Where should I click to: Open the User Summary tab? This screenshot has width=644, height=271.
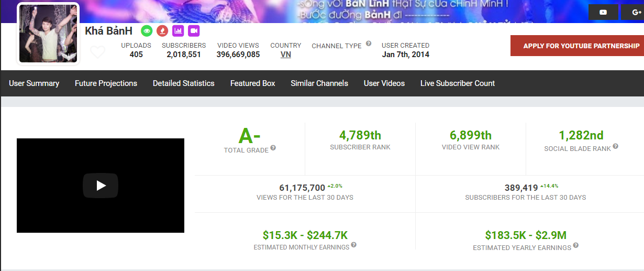34,83
